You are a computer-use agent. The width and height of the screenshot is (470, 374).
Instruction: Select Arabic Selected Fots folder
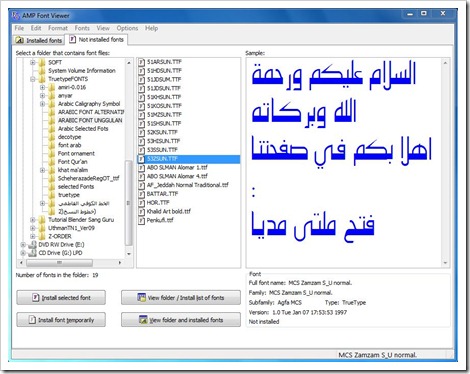(83, 129)
